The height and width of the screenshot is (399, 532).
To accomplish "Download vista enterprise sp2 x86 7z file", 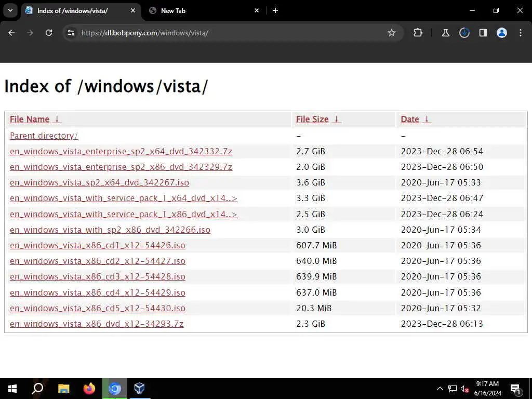I will [x=121, y=167].
